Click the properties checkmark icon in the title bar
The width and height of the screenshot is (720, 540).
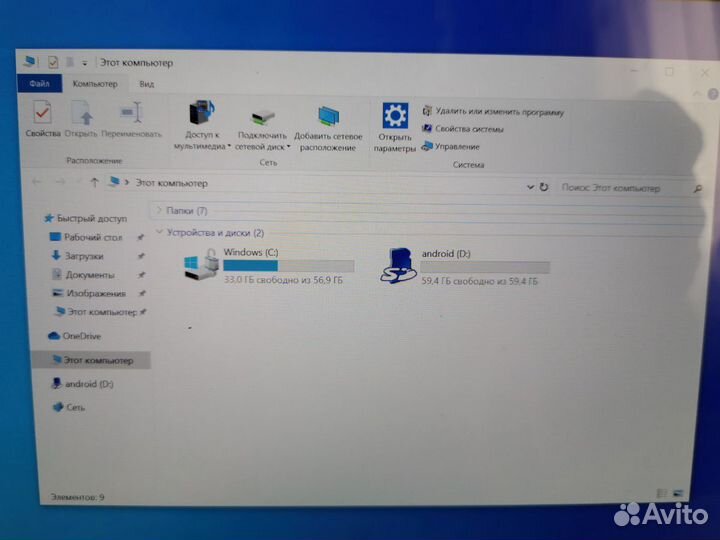(53, 62)
